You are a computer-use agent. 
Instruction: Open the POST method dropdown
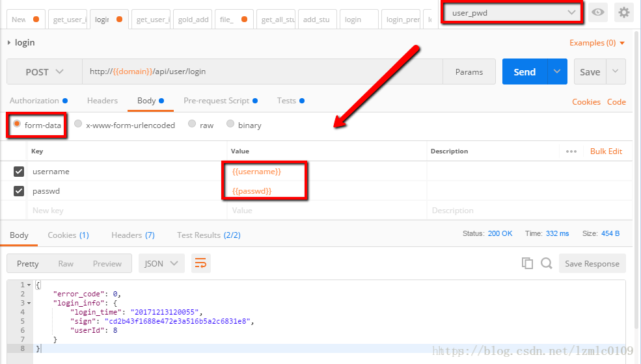coord(44,72)
